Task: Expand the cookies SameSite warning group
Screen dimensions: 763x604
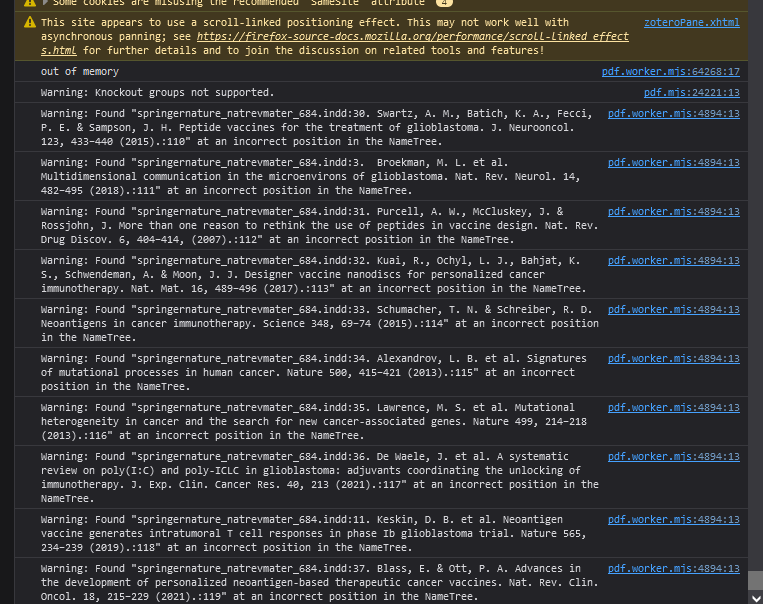Action: click(x=45, y=2)
